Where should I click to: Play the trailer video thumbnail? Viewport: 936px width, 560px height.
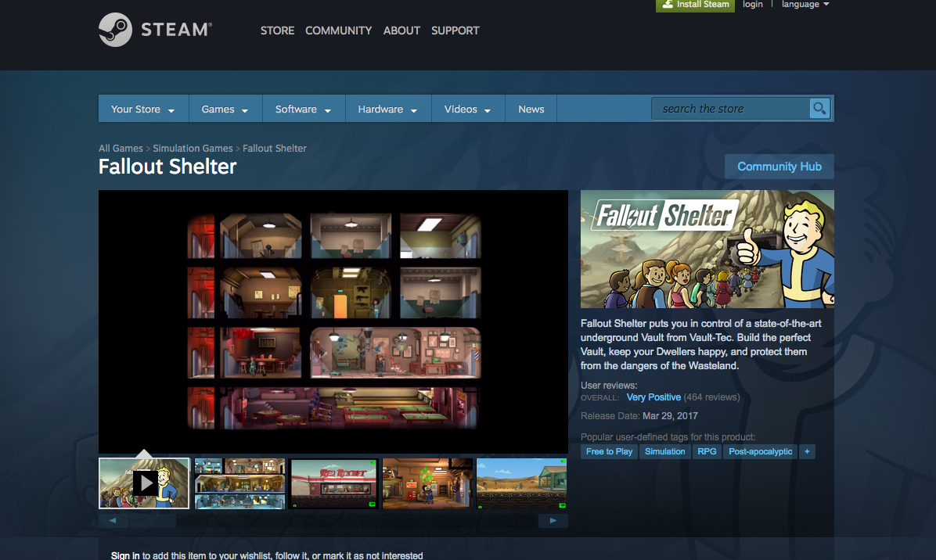point(144,483)
